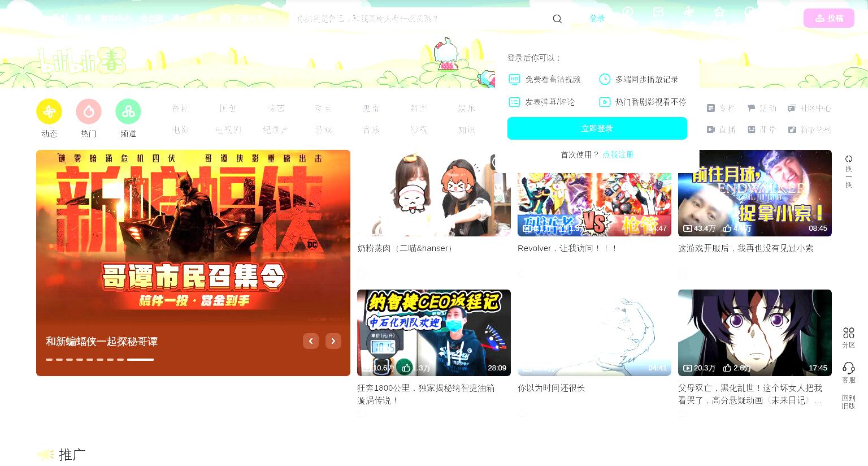This screenshot has width=868, height=466.
Task: Open the 娱乐 category
Action: [x=467, y=108]
